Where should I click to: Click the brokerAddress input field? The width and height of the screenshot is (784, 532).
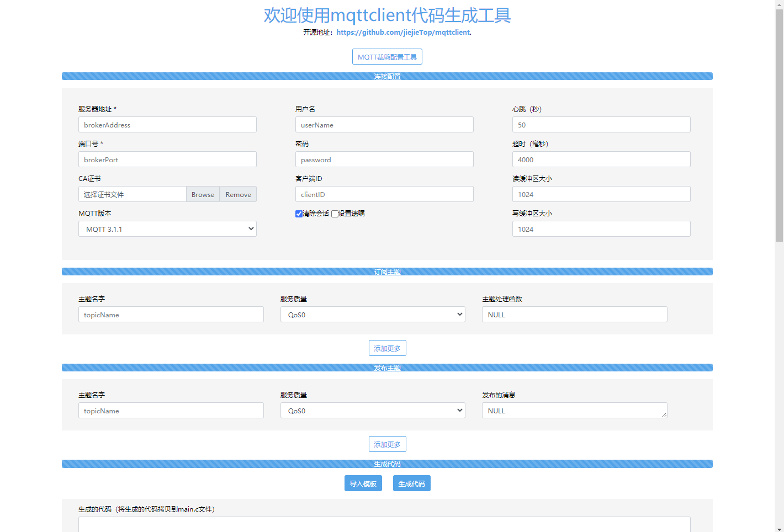(167, 124)
